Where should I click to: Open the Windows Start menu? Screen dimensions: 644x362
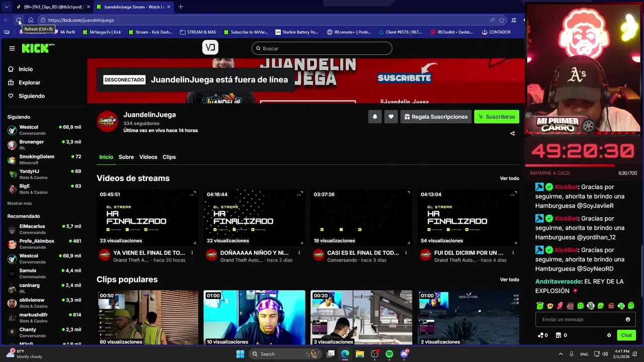[240, 354]
